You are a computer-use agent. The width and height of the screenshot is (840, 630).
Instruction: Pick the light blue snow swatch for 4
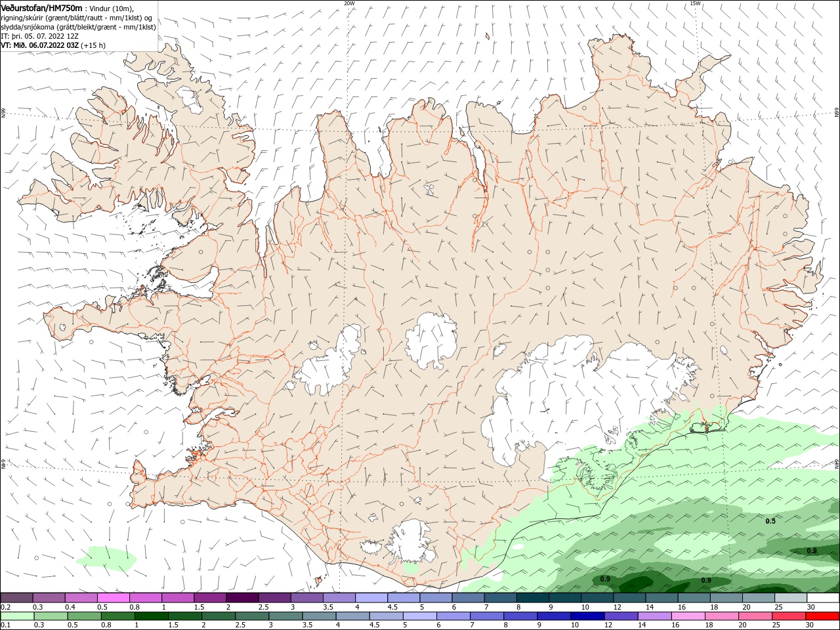click(x=371, y=598)
